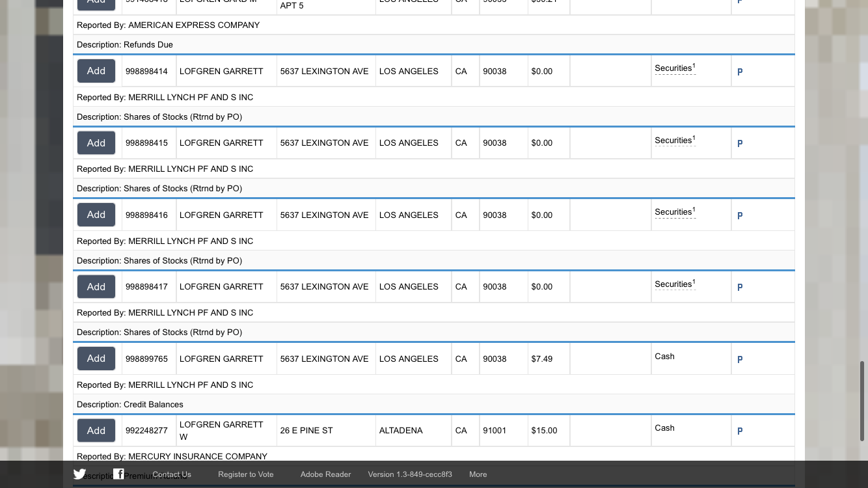Select property ID 998898417 text
This screenshot has height=488, width=868.
[146, 286]
